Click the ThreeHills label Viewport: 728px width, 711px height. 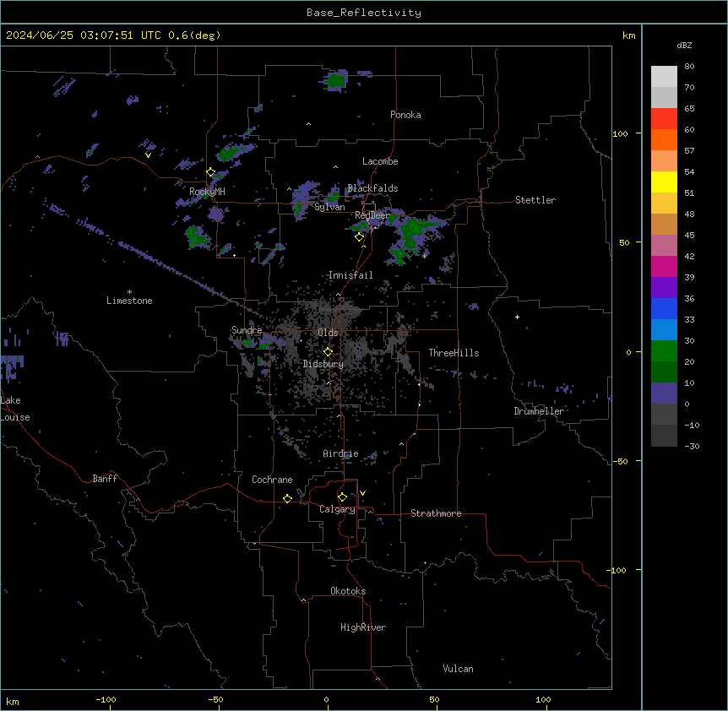point(454,353)
